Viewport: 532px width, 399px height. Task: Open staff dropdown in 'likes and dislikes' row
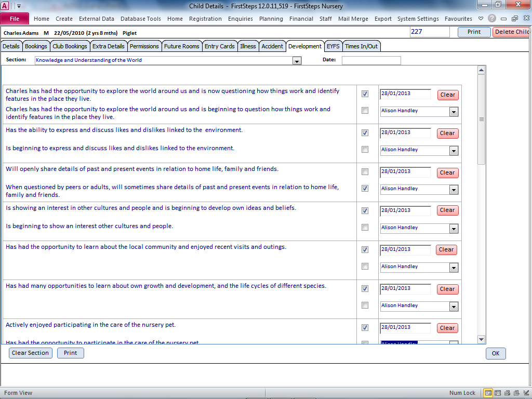click(x=454, y=151)
